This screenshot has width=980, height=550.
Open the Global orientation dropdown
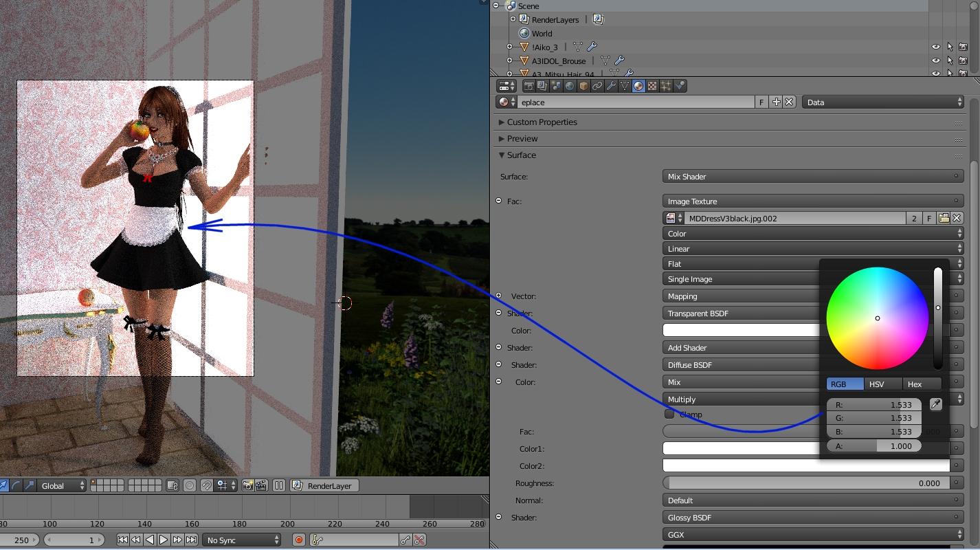pos(62,485)
